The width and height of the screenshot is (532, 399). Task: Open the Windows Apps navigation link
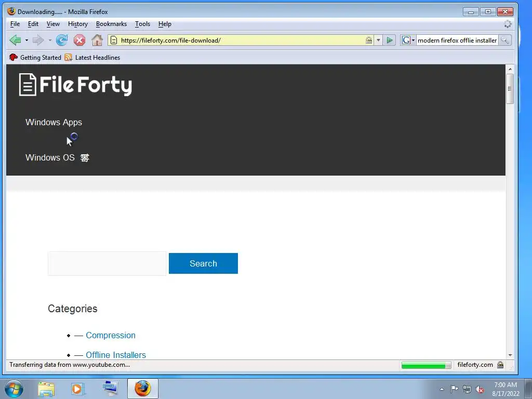pos(54,122)
